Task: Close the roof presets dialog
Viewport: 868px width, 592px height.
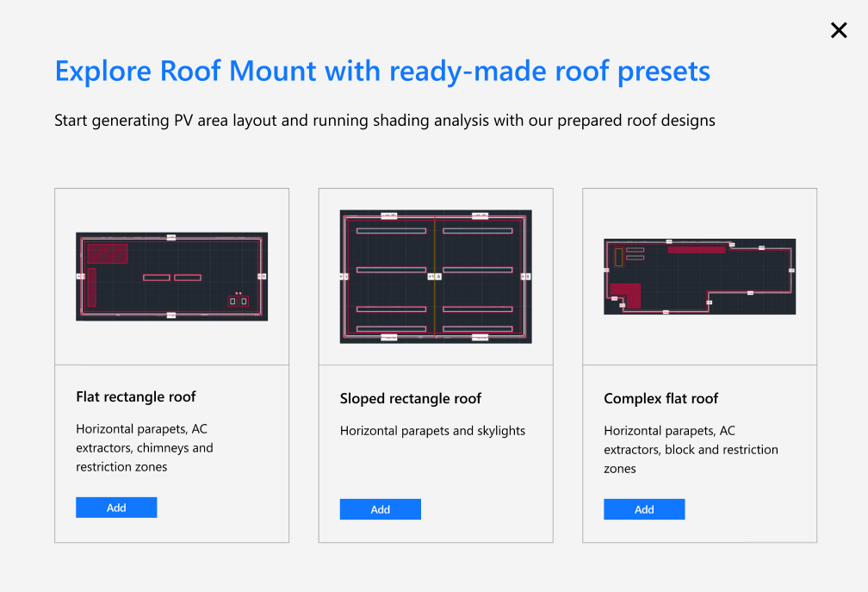Action: click(839, 30)
